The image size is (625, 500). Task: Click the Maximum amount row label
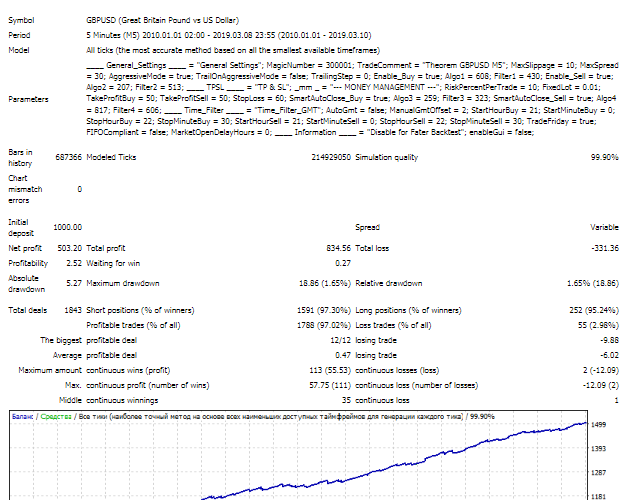(50, 370)
